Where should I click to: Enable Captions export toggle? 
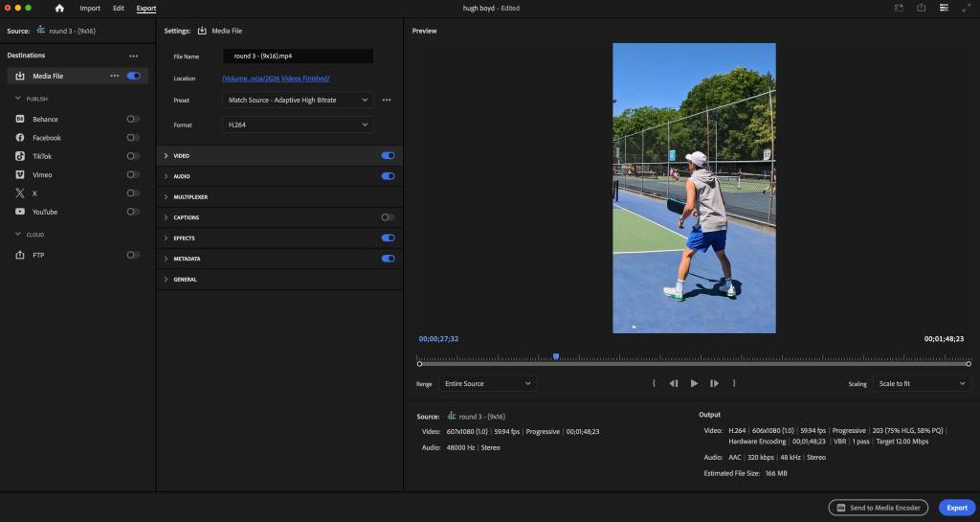389,217
